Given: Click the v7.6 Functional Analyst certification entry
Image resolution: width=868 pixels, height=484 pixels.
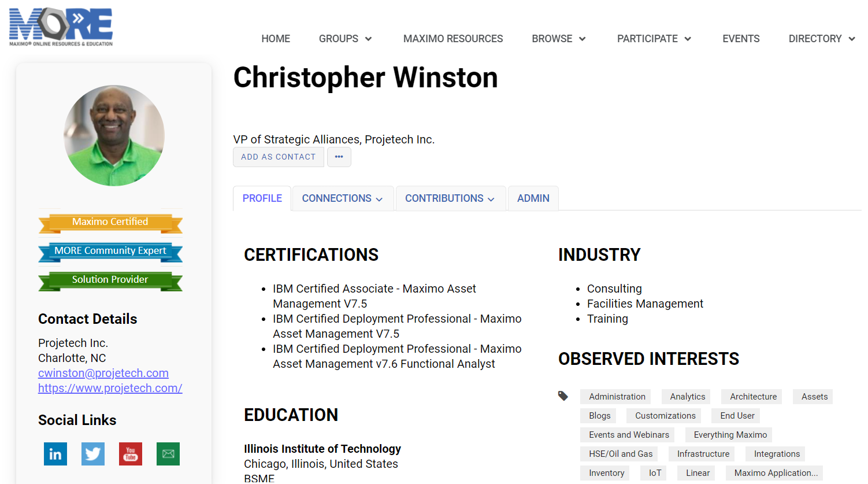Looking at the screenshot, I should 397,356.
